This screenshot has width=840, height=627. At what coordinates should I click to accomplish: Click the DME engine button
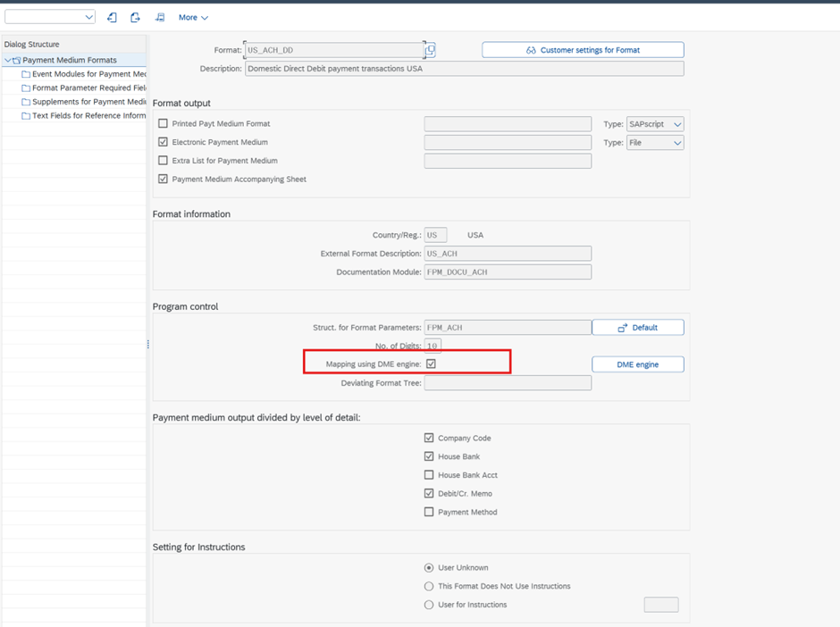[x=637, y=364]
